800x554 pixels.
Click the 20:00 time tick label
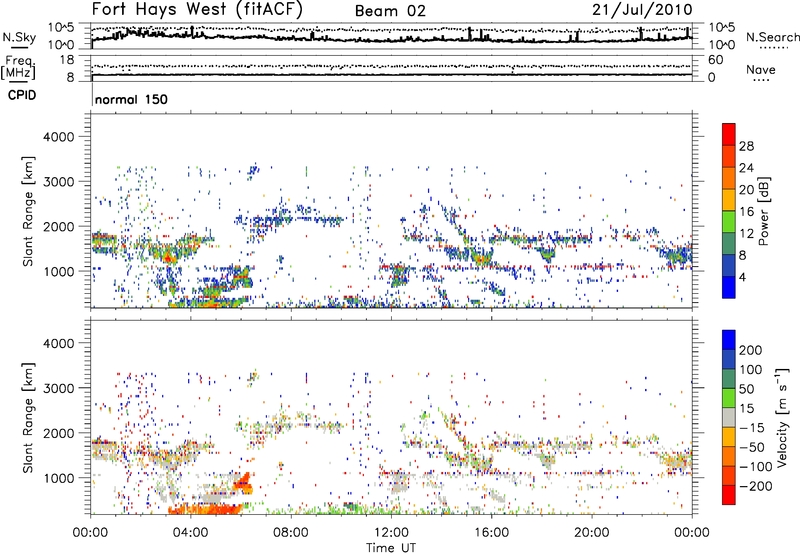click(591, 533)
